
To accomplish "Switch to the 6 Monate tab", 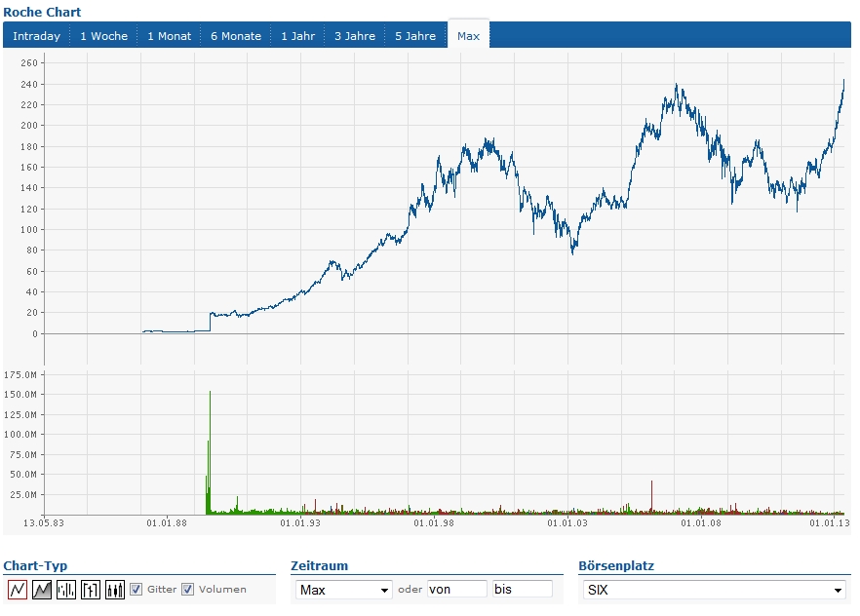I will [236, 36].
